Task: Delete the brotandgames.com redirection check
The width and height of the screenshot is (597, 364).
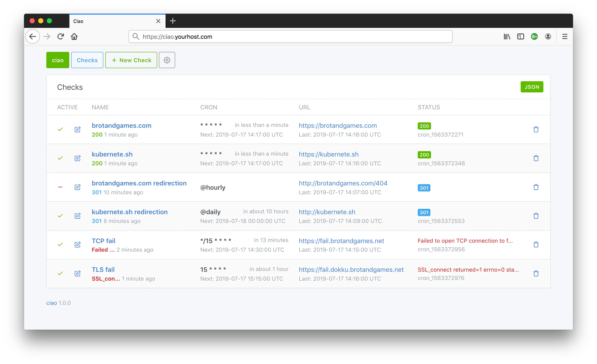Action: [x=536, y=187]
